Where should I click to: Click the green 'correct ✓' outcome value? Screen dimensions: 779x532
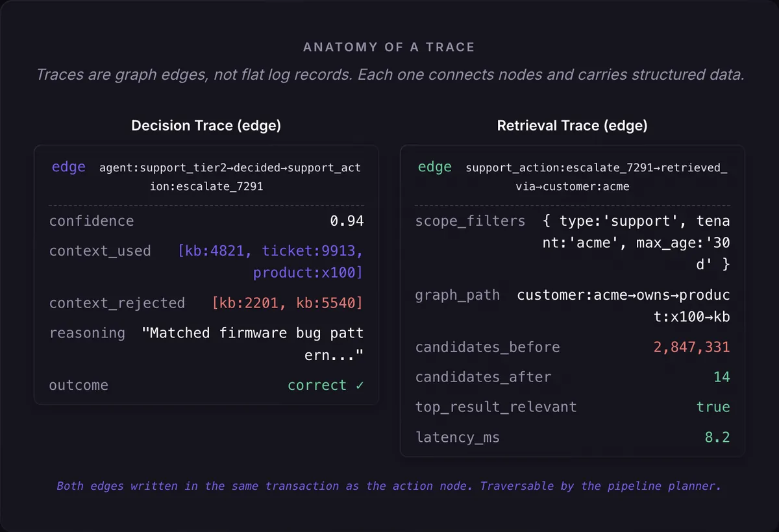325,385
